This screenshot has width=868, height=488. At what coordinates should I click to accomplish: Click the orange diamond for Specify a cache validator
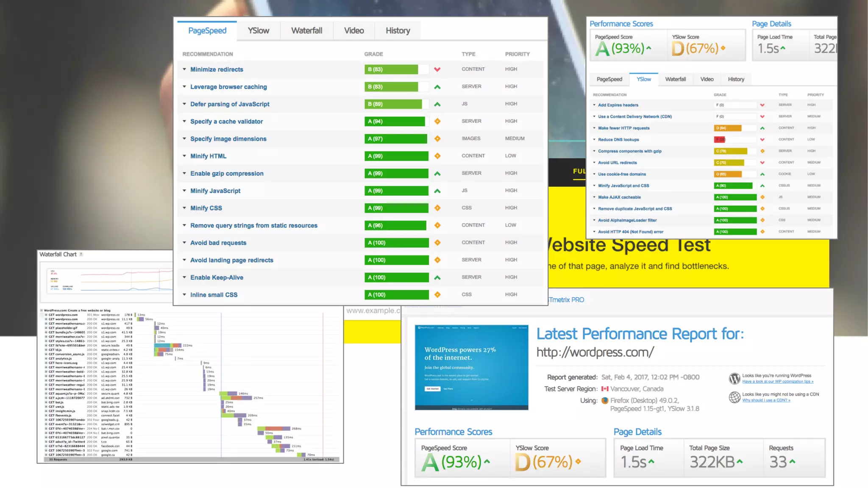pos(437,121)
